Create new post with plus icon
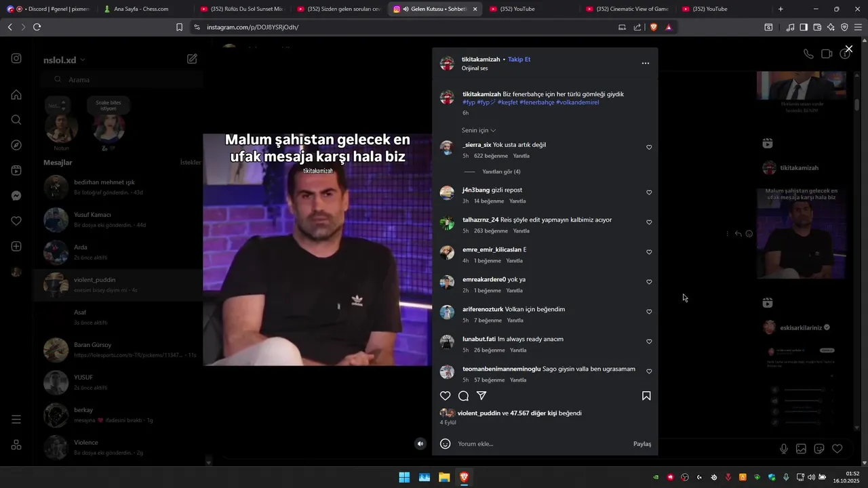The image size is (868, 488). 16,247
